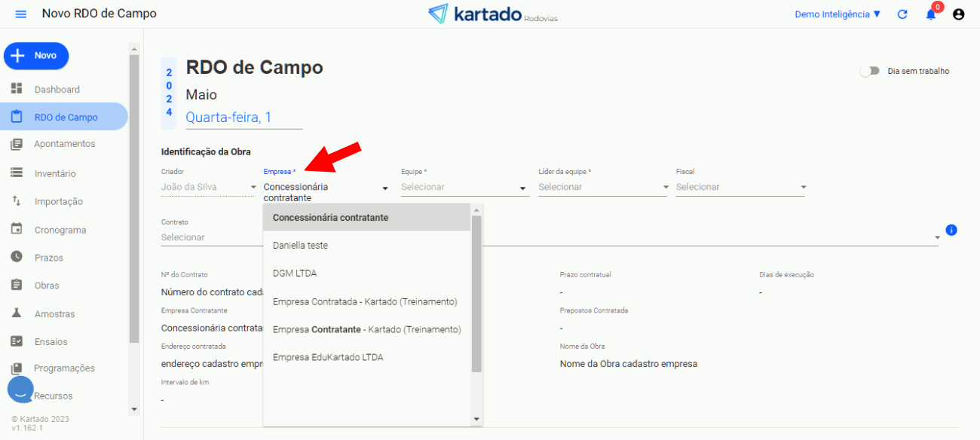Viewport: 980px width, 440px height.
Task: Select Empresa EduKartado LTDA option
Action: (x=328, y=357)
